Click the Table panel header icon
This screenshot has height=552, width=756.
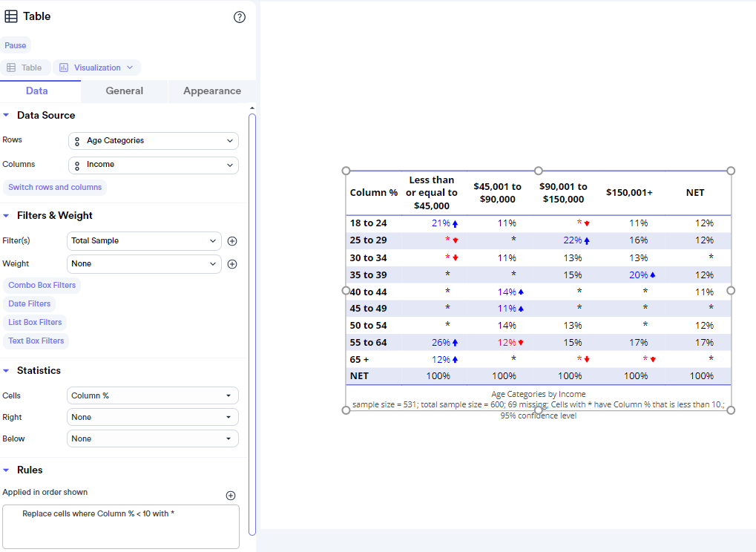[11, 16]
